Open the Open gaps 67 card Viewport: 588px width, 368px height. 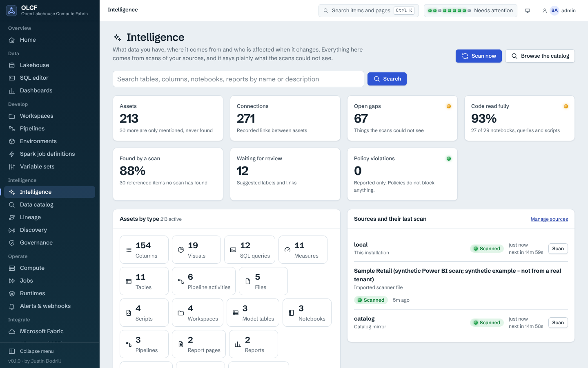click(x=402, y=118)
